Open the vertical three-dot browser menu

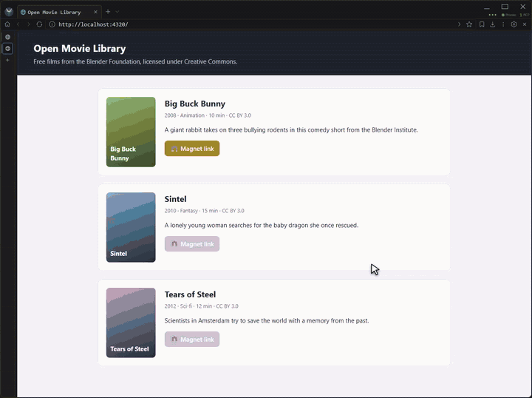[503, 24]
